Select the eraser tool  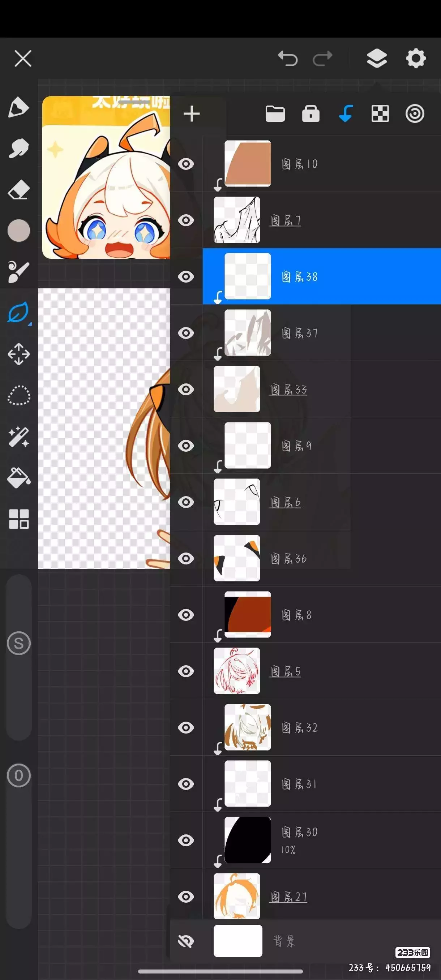point(18,189)
